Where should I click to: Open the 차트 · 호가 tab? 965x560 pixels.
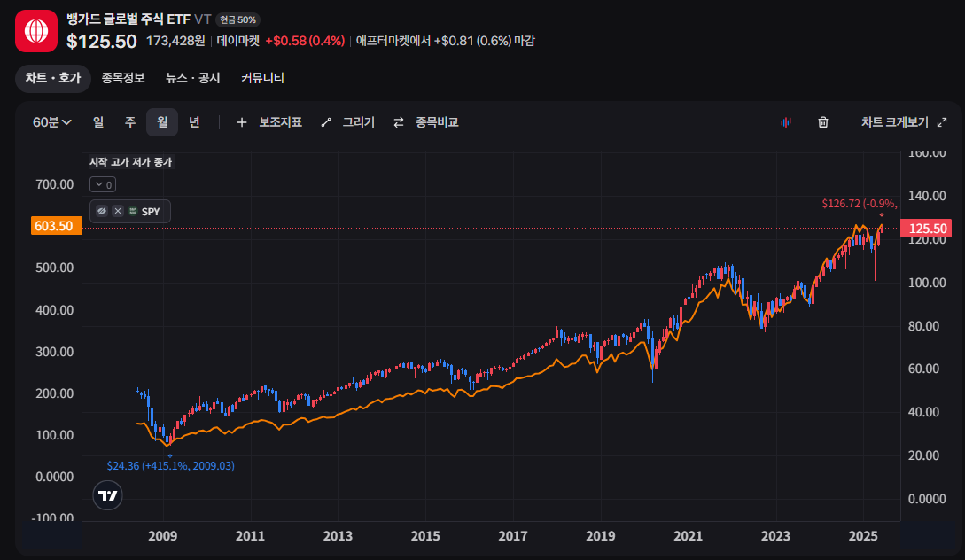click(53, 78)
